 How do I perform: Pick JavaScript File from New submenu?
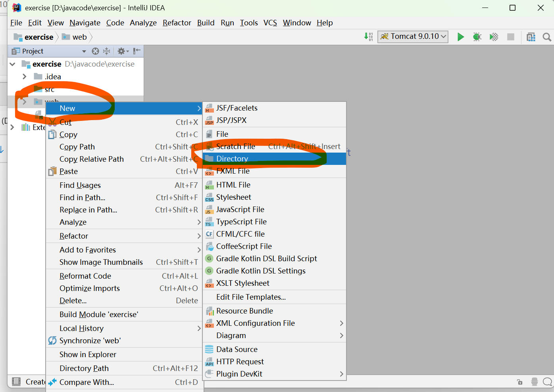point(274,209)
